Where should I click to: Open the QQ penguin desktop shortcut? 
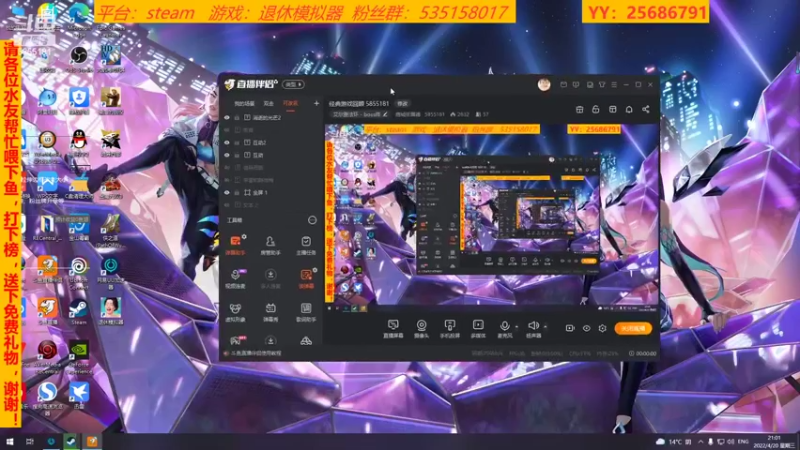[79, 143]
